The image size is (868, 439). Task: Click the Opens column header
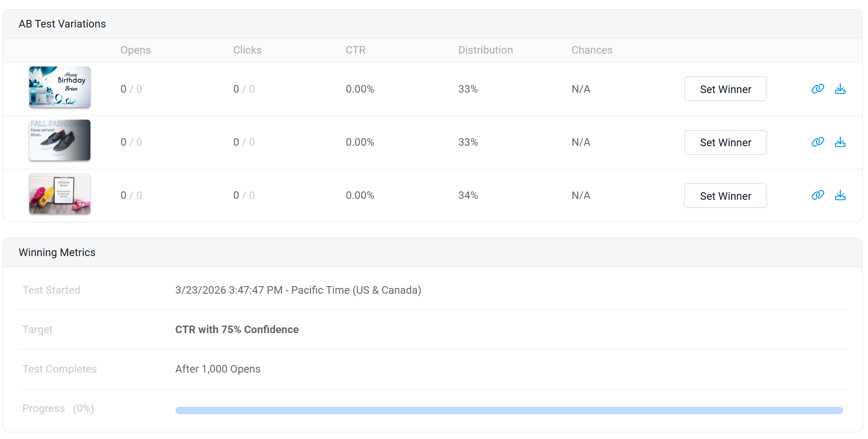tap(136, 50)
